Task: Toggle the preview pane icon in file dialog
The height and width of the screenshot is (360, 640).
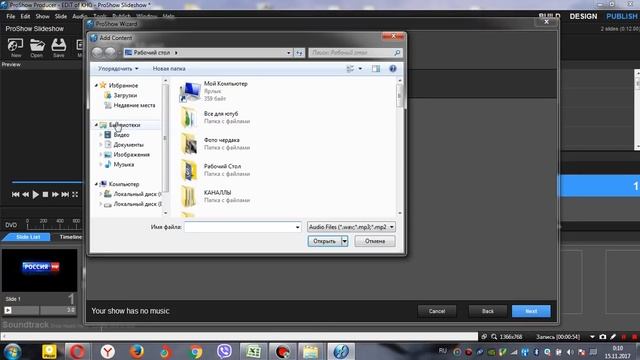Action: (376, 69)
